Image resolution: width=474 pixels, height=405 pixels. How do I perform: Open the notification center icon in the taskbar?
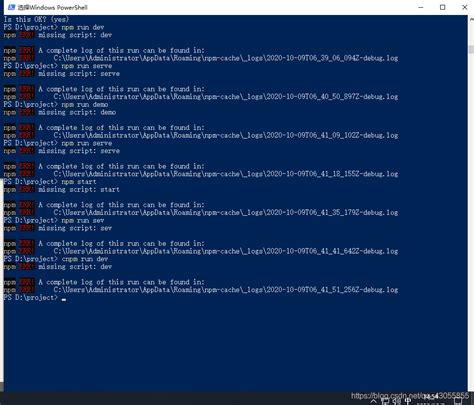[x=458, y=400]
